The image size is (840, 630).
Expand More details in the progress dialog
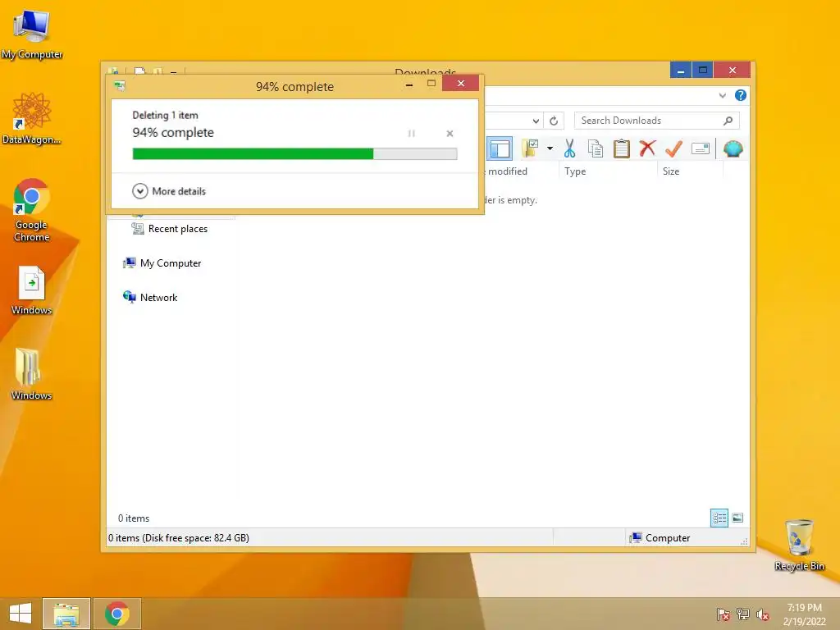click(x=169, y=191)
